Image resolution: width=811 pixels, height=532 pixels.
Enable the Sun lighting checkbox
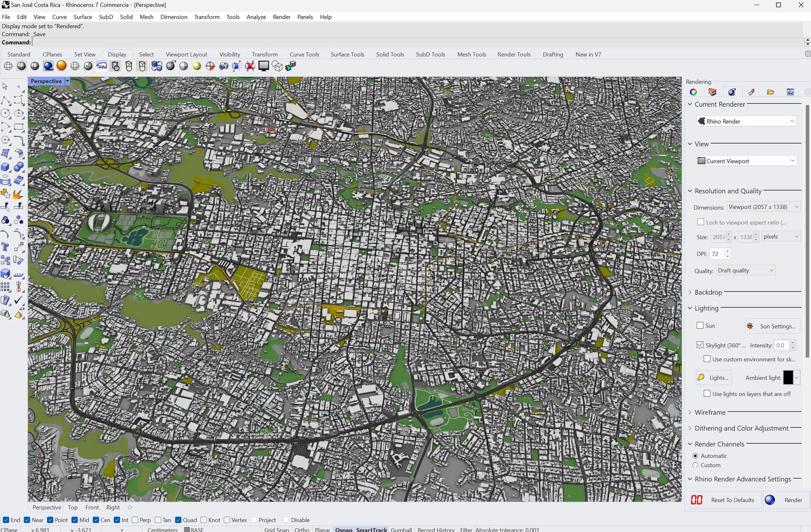(700, 326)
